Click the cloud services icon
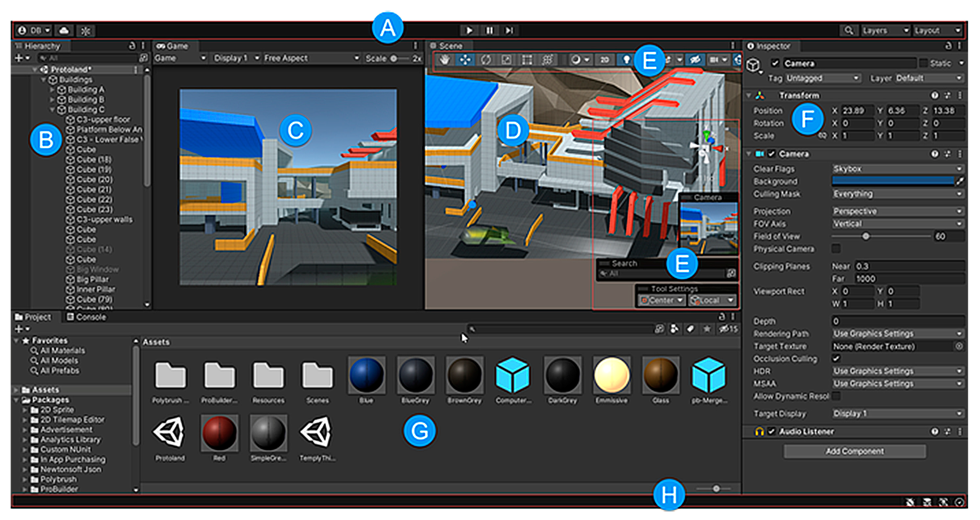This screenshot has height=520, width=980. pyautogui.click(x=64, y=30)
